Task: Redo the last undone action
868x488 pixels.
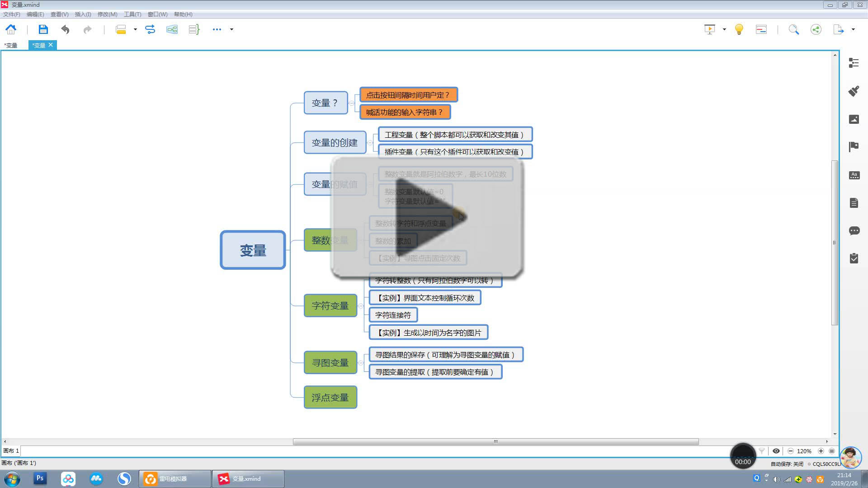Action: point(87,29)
